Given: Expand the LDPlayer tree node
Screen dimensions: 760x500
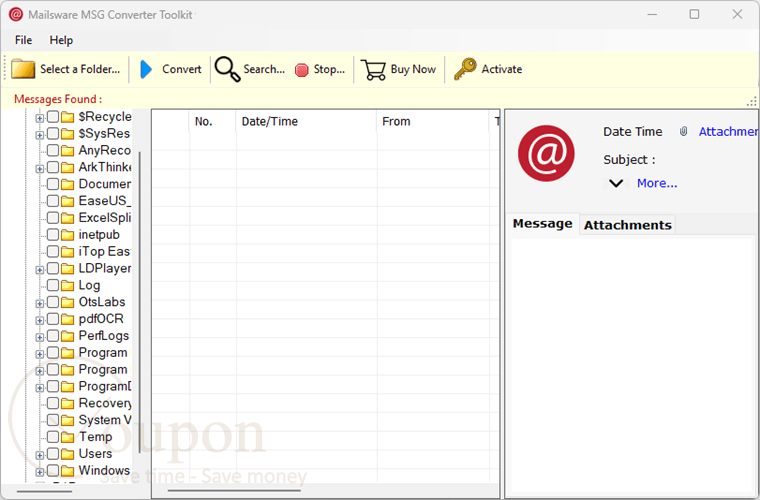Looking at the screenshot, I should click(x=40, y=270).
